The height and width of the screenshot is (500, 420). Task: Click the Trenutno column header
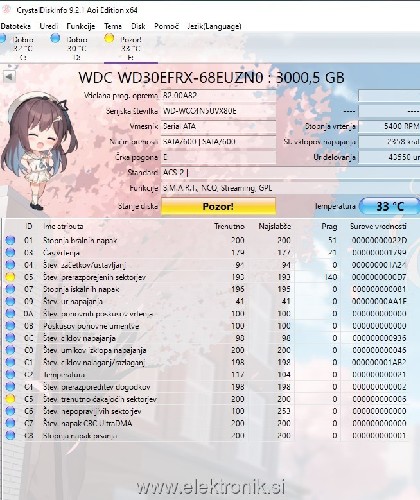(229, 226)
